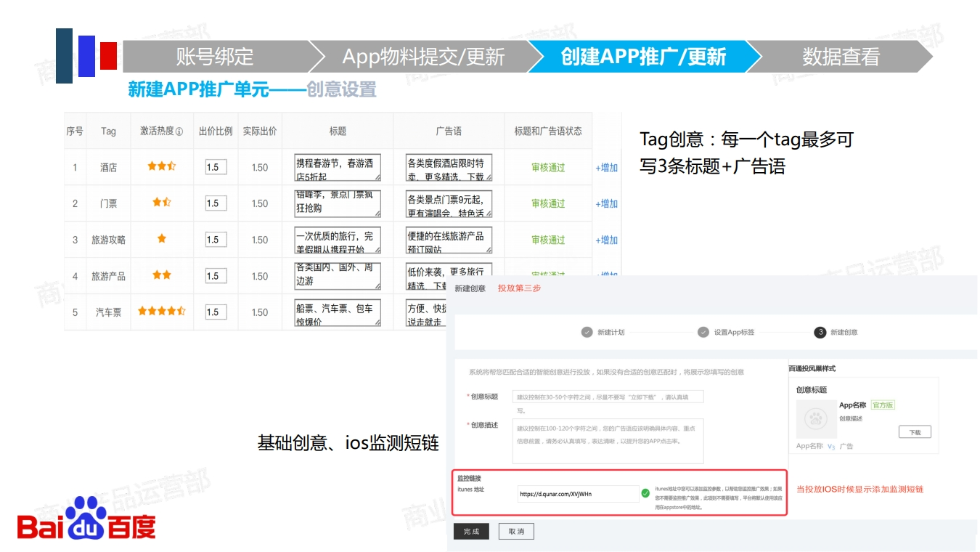Image resolution: width=980 pixels, height=552 pixels.
Task: Click the 完成 button
Action: coord(471,532)
